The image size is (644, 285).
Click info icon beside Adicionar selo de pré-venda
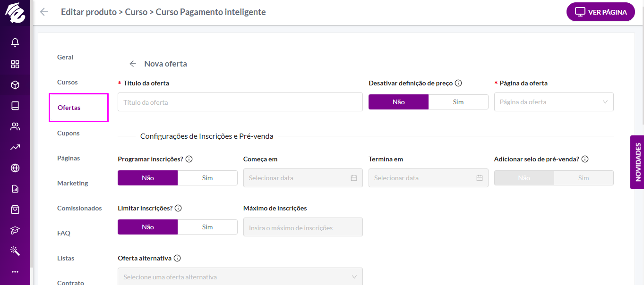(585, 159)
